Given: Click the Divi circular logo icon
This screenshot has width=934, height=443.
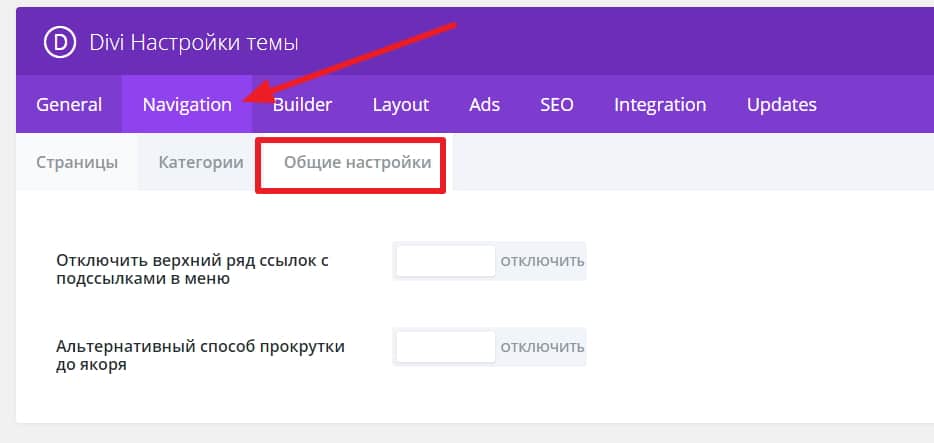Looking at the screenshot, I should tap(61, 42).
